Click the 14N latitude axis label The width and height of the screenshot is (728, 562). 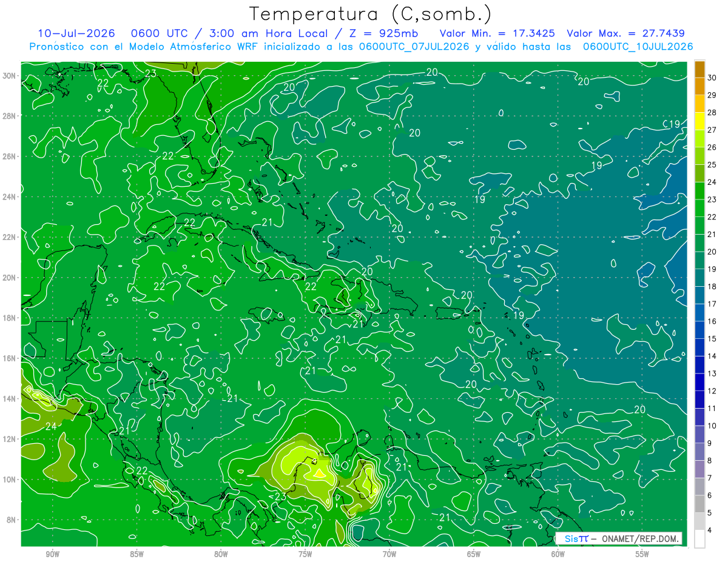pyautogui.click(x=10, y=398)
